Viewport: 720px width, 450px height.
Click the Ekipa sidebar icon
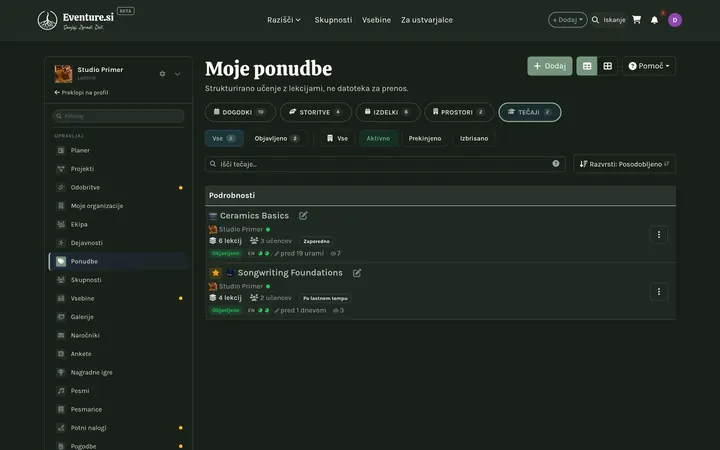click(61, 224)
